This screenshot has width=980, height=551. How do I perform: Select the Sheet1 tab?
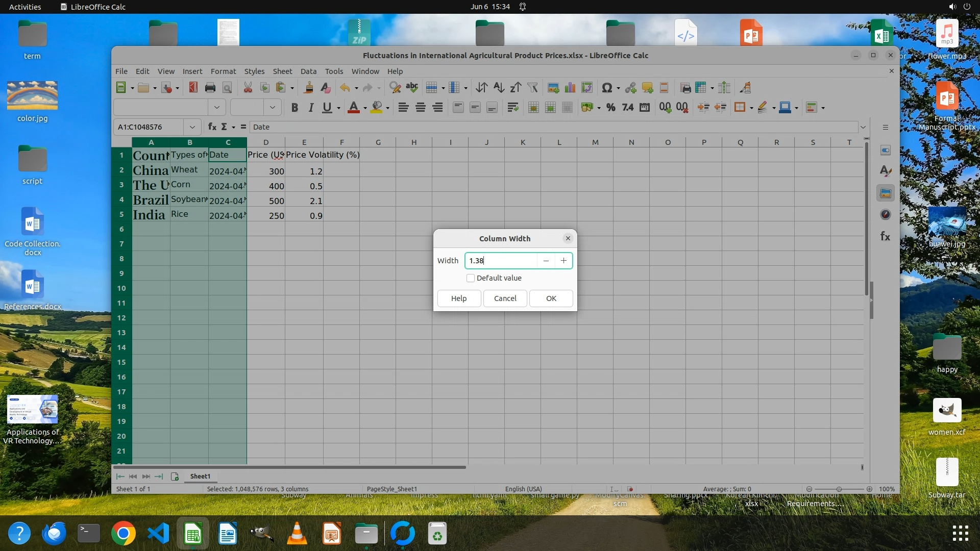coord(200,476)
